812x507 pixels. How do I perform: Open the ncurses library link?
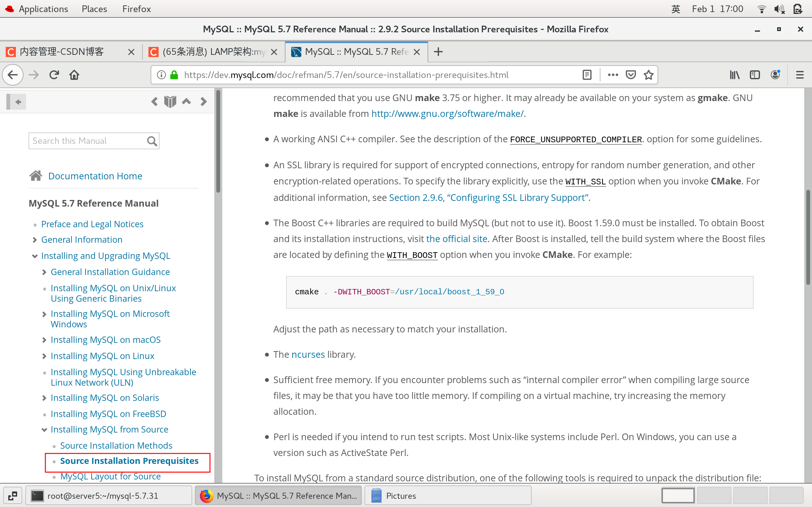pyautogui.click(x=308, y=355)
